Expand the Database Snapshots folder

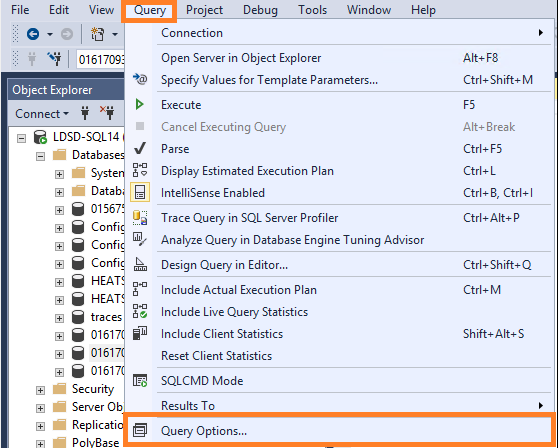pos(59,193)
